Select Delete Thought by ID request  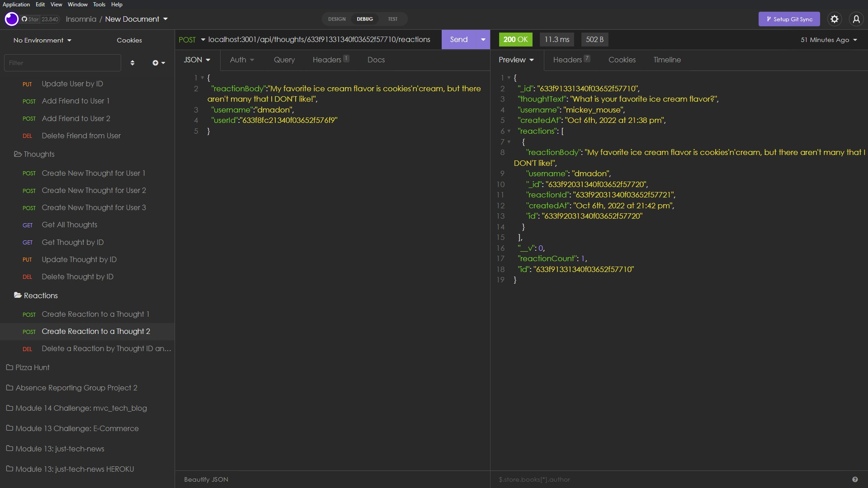point(87,277)
